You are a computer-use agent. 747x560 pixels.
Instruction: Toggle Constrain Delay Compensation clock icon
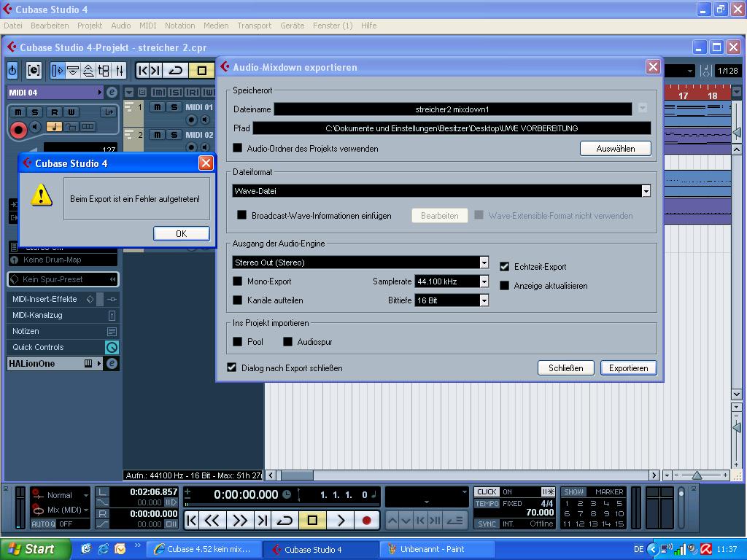pos(34,71)
